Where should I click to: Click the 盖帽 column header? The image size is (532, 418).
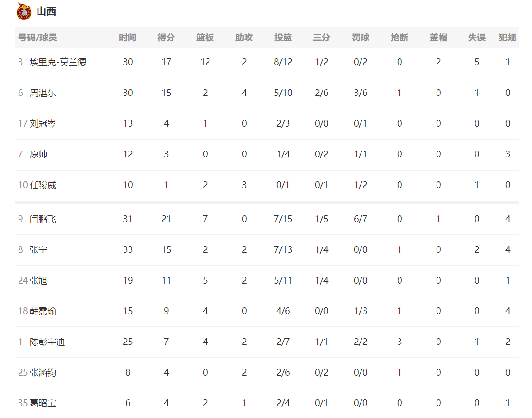pos(438,38)
